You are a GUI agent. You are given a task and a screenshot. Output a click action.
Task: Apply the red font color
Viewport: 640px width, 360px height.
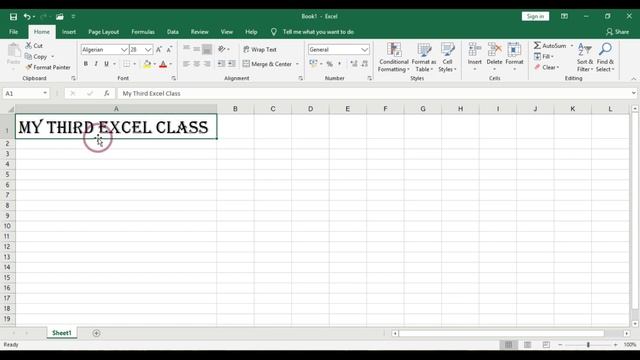click(163, 64)
